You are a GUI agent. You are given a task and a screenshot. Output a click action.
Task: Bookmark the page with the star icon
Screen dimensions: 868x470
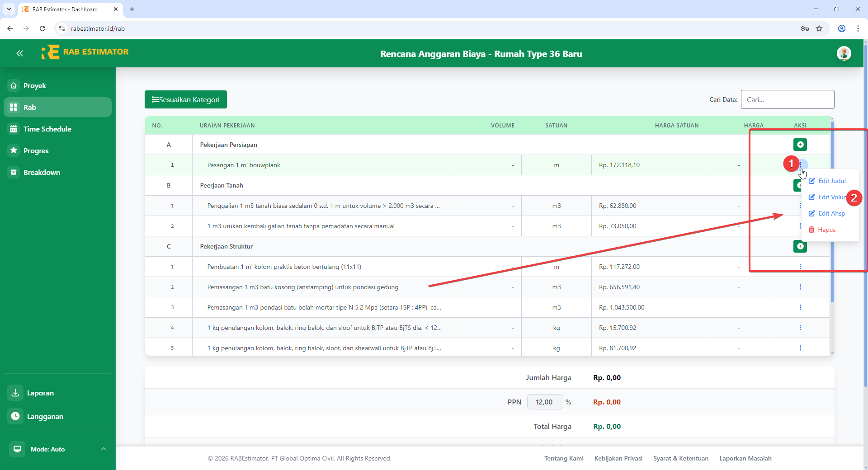tap(819, 28)
